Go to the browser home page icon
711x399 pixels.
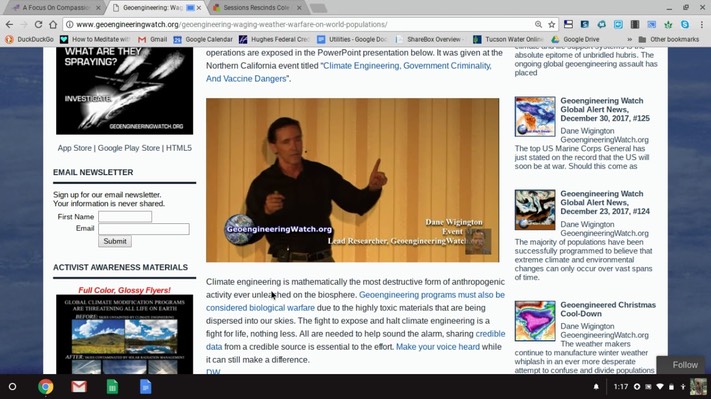coord(53,24)
